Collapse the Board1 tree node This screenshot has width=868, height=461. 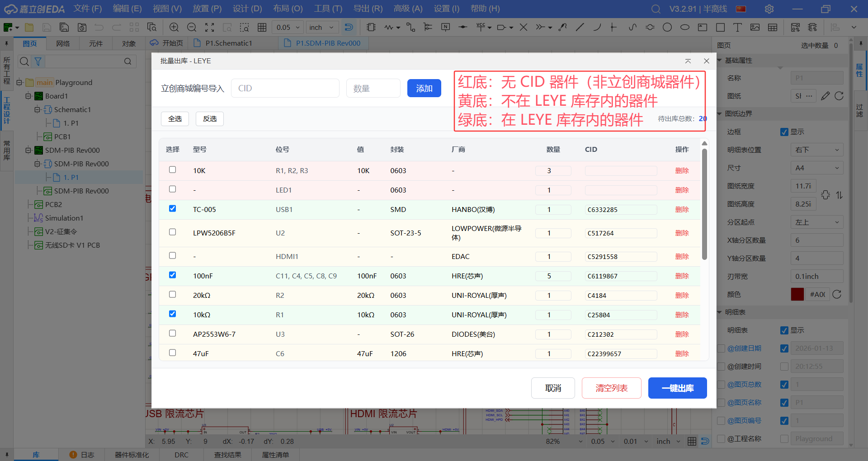pyautogui.click(x=28, y=96)
